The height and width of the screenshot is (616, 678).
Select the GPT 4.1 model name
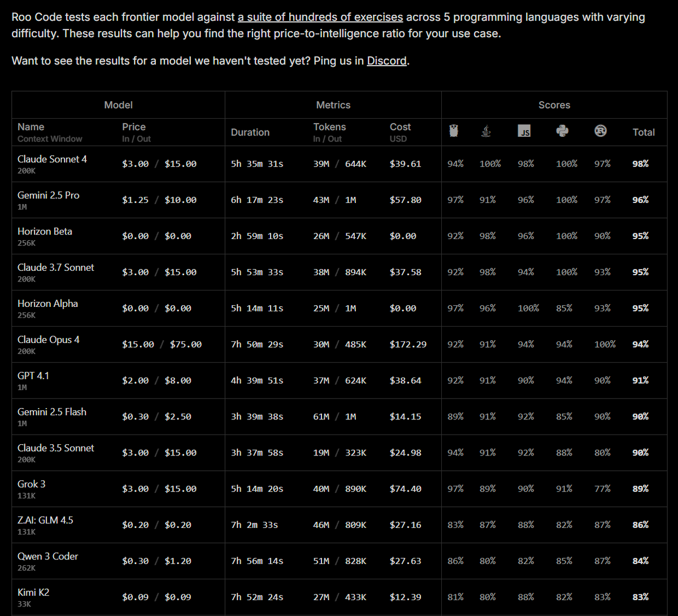click(33, 376)
